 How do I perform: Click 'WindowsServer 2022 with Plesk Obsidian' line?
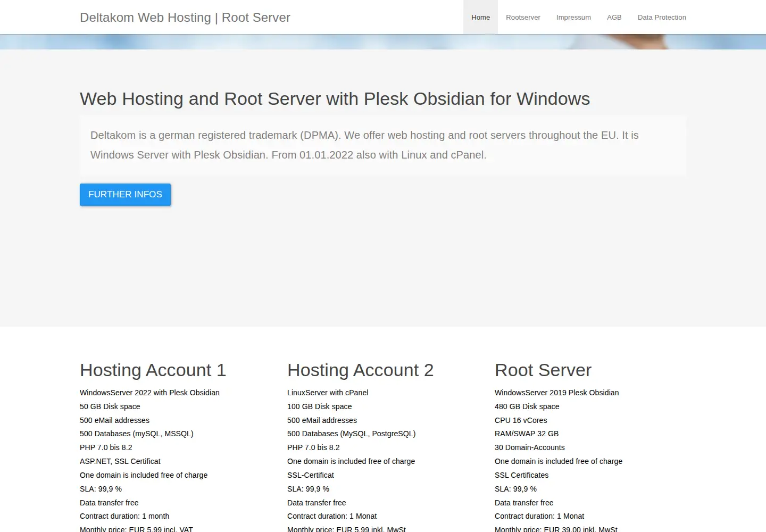click(149, 393)
